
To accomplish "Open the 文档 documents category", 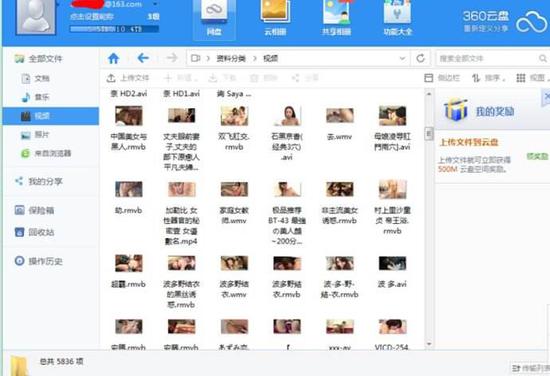I will coord(35,78).
